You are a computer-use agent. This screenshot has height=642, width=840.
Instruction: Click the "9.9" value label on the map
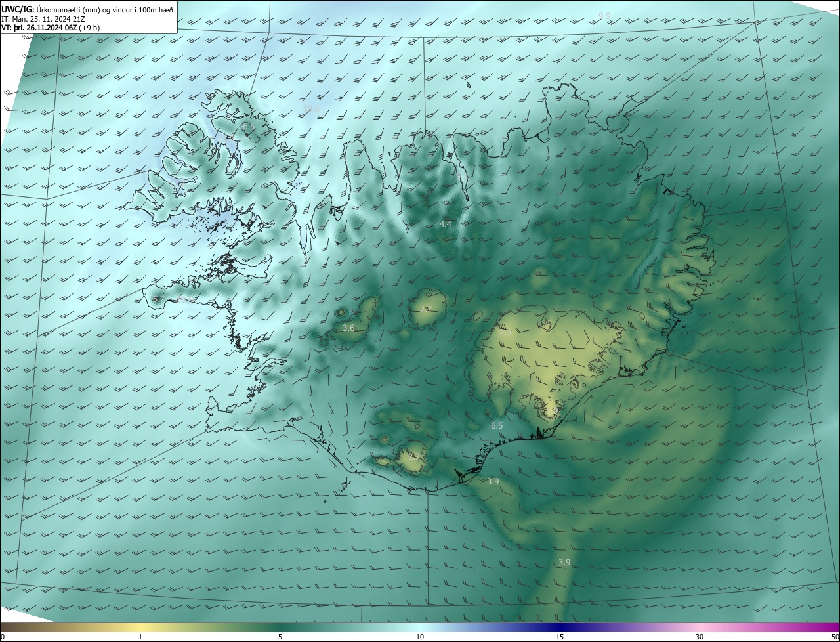[x=604, y=16]
